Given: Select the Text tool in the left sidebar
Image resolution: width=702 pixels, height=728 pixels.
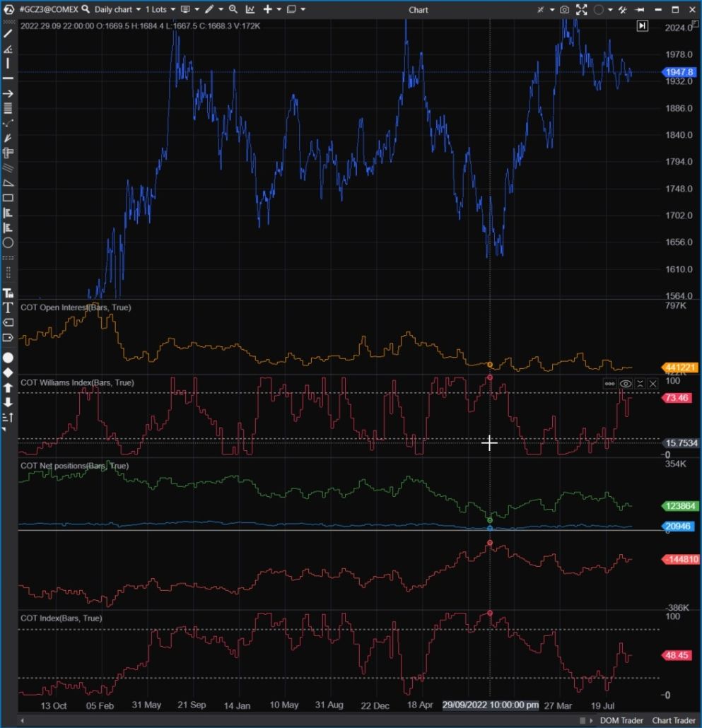Looking at the screenshot, I should (8, 306).
